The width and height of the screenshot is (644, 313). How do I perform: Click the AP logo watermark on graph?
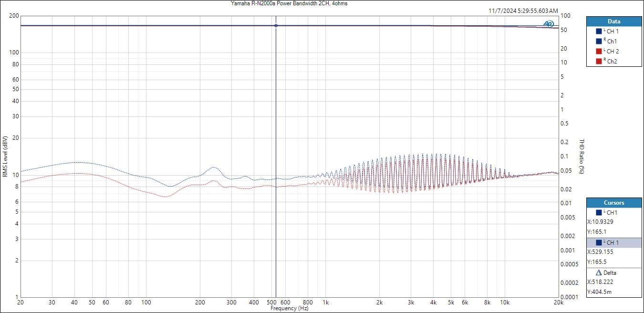(x=548, y=24)
